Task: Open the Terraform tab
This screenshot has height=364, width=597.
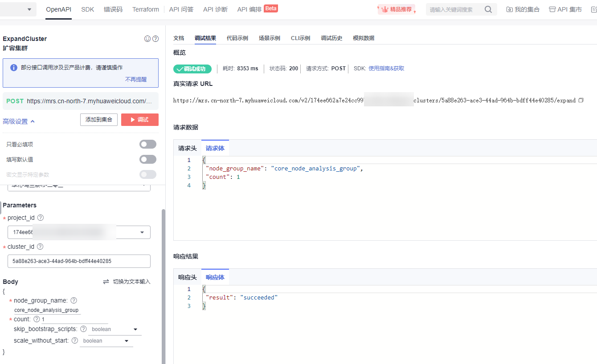Action: click(146, 9)
